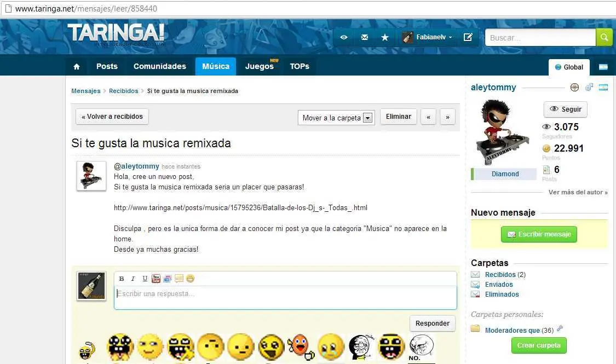
Task: Click the Taringa logo
Action: [x=116, y=33]
